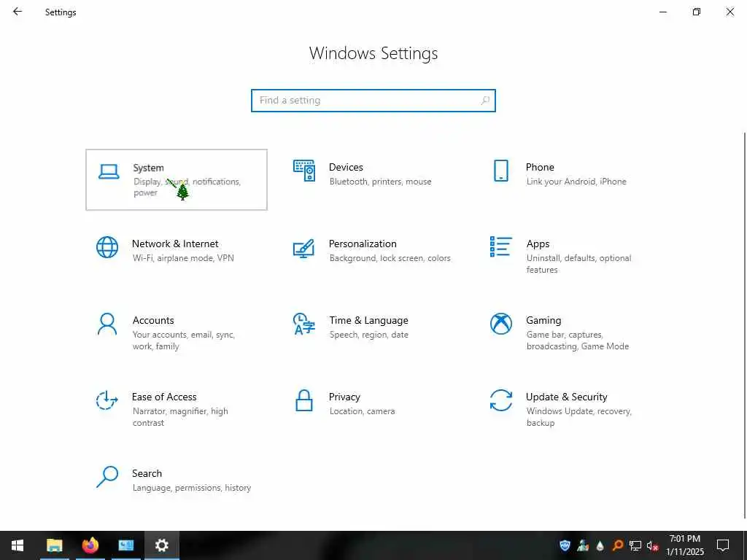Click 'Narrator, magnifier, high contrast' text
Image resolution: width=747 pixels, height=560 pixels.
click(180, 416)
